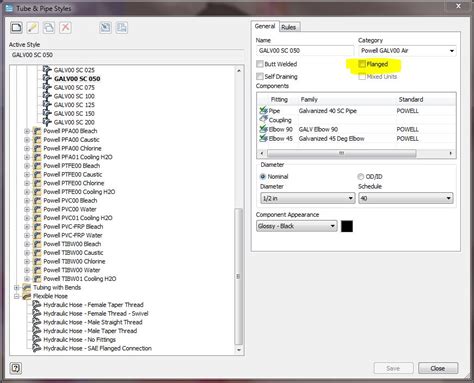Select the Pipe fitting icon in Components

[x=263, y=110]
